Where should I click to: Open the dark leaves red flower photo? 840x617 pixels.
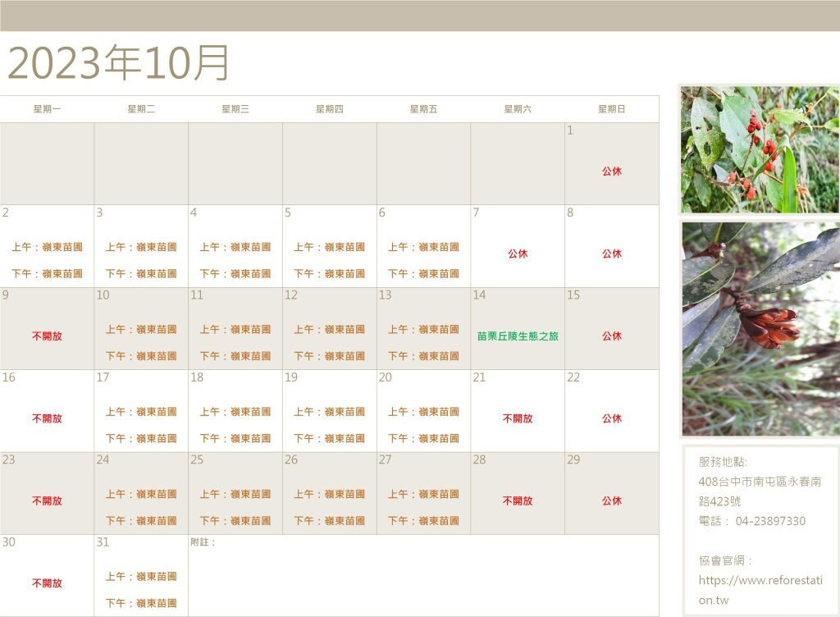pyautogui.click(x=760, y=329)
